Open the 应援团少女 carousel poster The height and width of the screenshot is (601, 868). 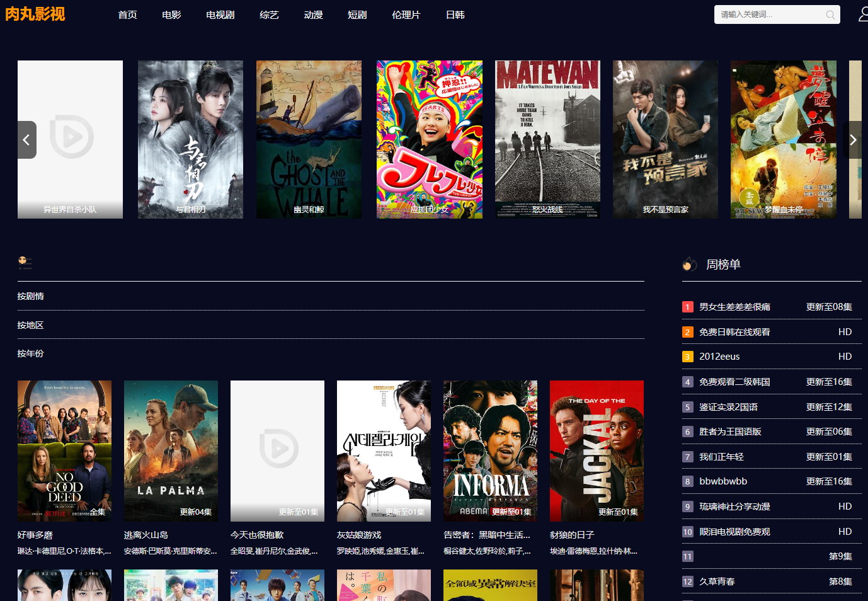click(430, 139)
